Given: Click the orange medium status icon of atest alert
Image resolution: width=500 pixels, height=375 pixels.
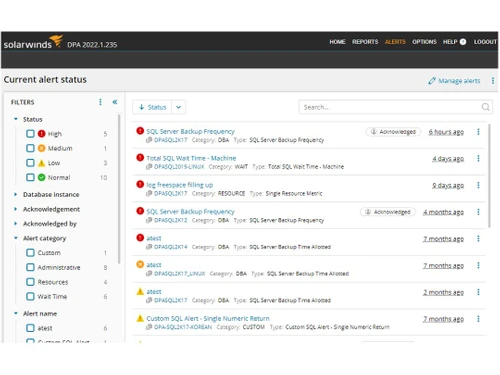Looking at the screenshot, I should click(140, 264).
